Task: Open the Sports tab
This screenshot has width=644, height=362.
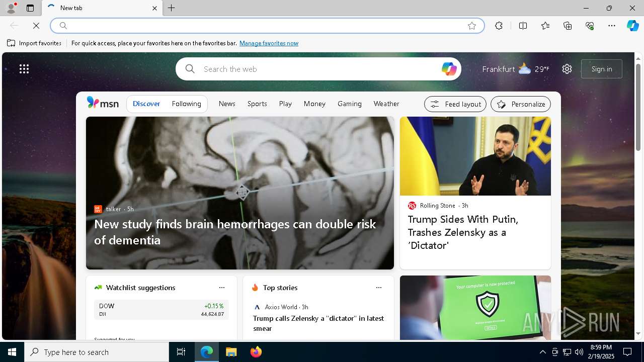Action: (x=257, y=104)
